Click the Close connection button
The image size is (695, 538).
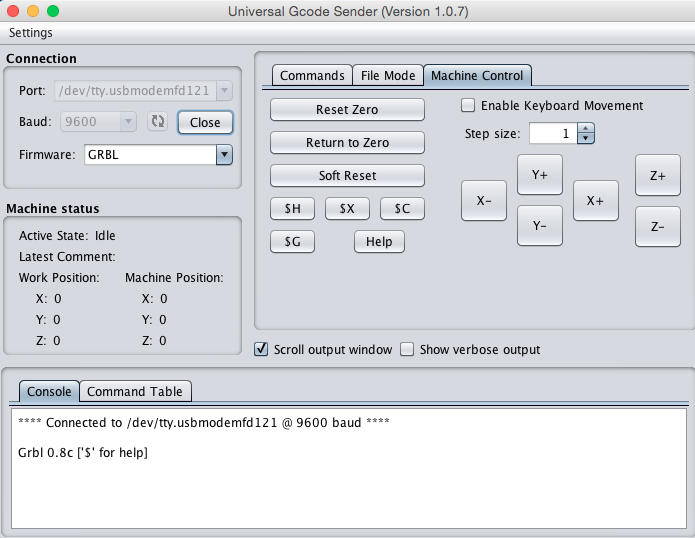[x=205, y=122]
